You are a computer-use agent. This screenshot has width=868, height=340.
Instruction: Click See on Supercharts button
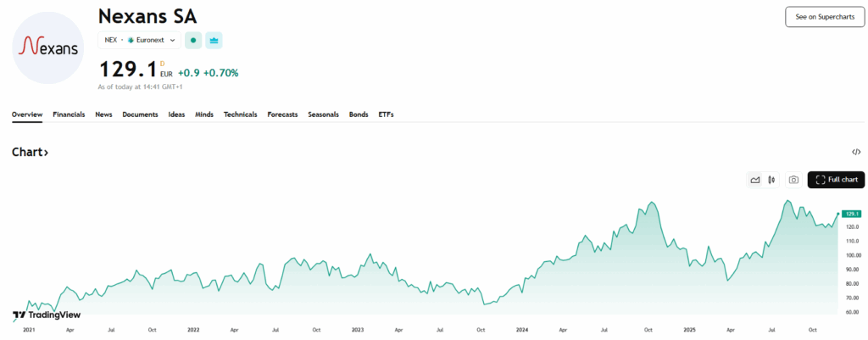[x=824, y=17]
